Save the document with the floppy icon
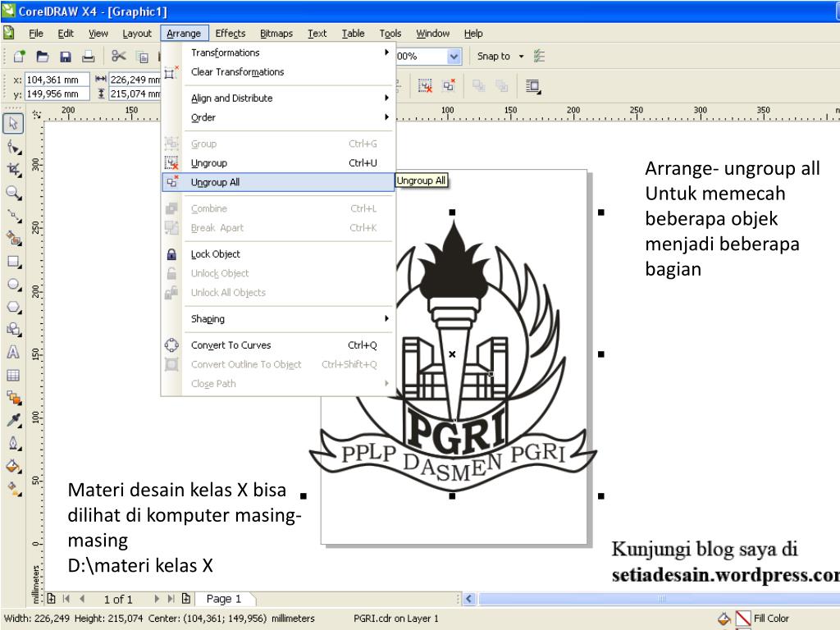 pyautogui.click(x=66, y=57)
